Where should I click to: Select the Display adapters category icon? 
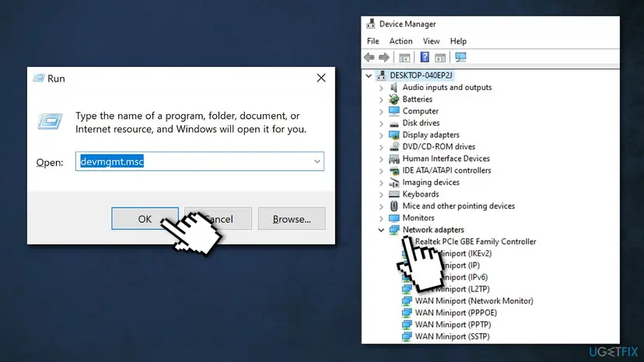394,134
